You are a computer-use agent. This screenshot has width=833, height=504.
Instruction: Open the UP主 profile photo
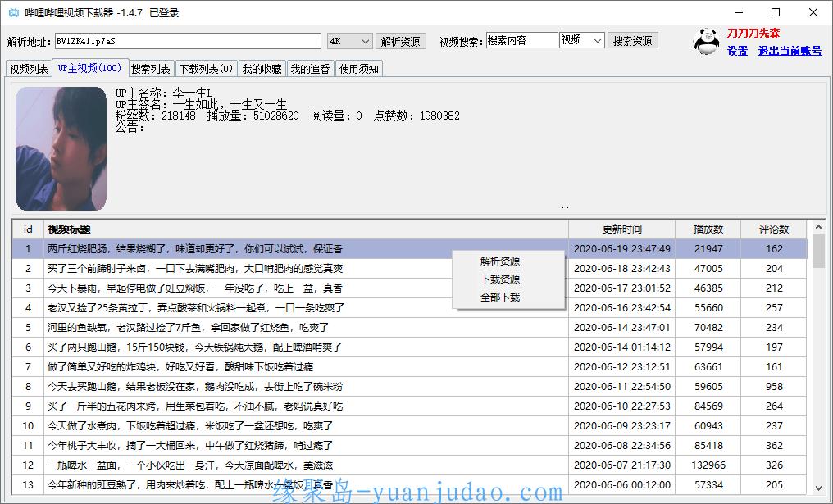61,148
